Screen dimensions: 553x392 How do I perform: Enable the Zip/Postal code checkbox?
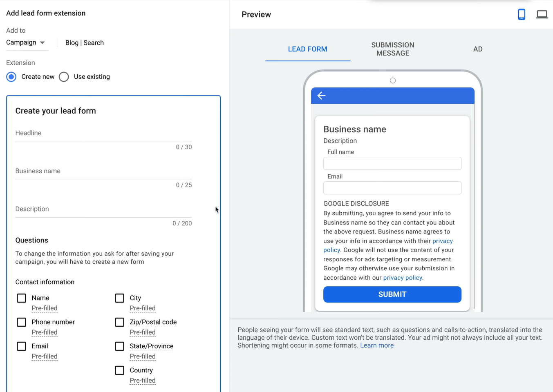point(119,322)
